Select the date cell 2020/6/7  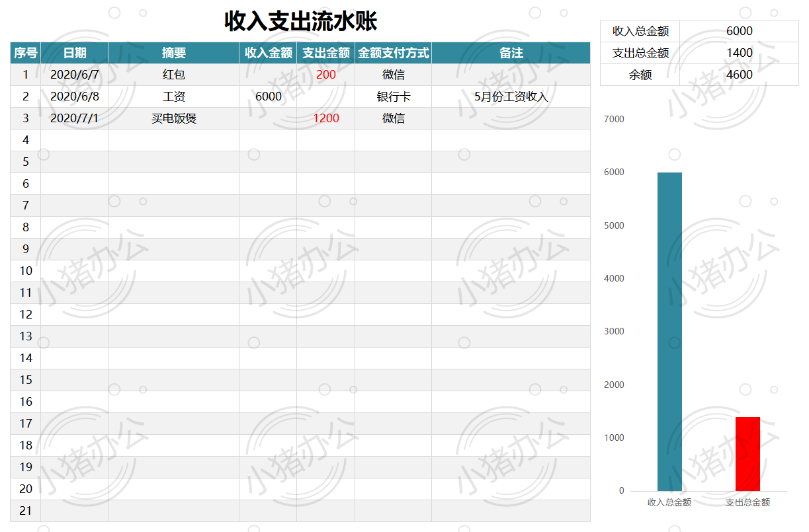(x=75, y=75)
